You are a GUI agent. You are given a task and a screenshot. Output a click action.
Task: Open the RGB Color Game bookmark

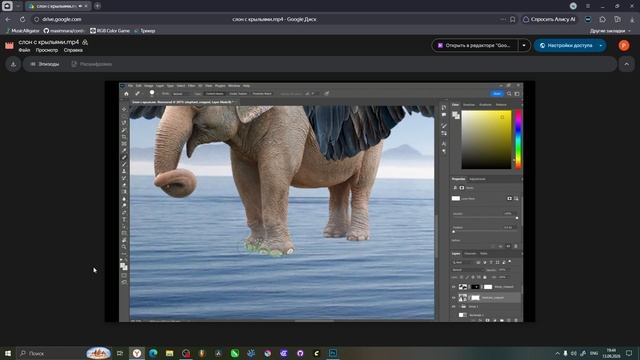coord(110,31)
